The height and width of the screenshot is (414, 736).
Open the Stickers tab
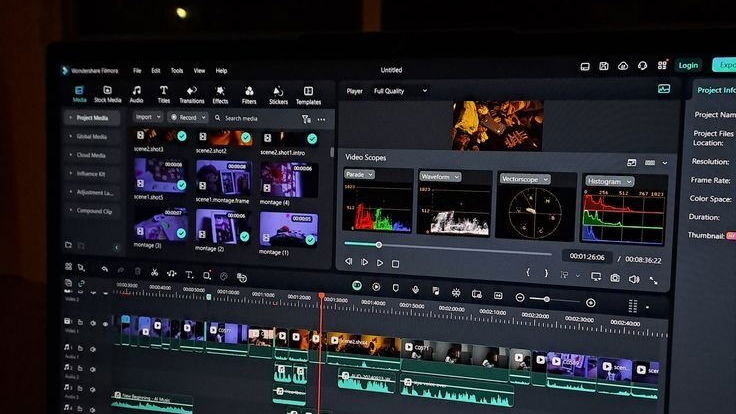(x=278, y=95)
